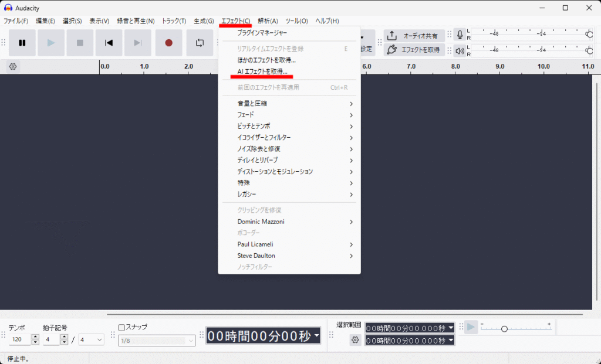Expand the ディストーションとモジュレーション submenu
Image resolution: width=601 pixels, height=364 pixels.
pos(289,172)
